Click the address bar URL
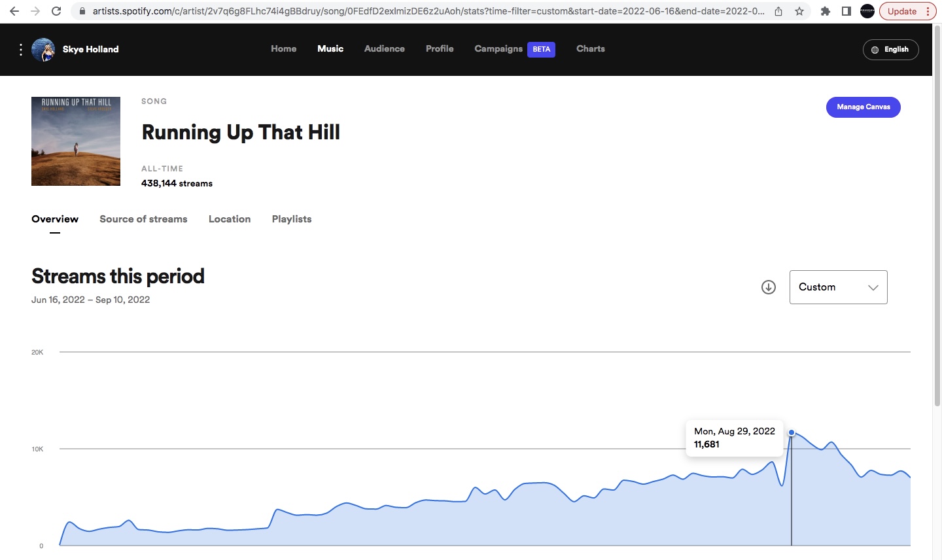The height and width of the screenshot is (560, 942). point(428,11)
